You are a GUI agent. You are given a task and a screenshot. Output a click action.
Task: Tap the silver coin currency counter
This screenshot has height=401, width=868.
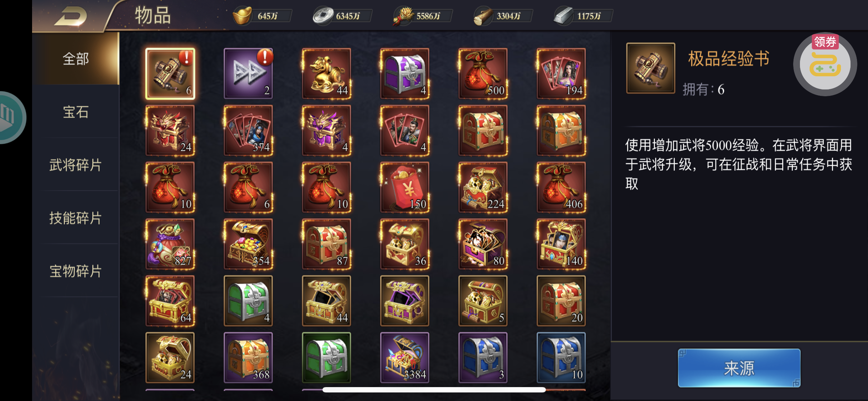(x=342, y=16)
